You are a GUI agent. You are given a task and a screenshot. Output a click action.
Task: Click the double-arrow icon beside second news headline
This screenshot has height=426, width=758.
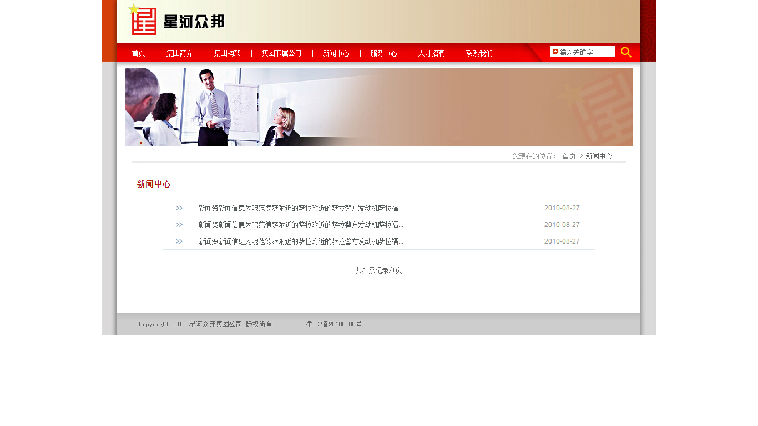tap(179, 225)
